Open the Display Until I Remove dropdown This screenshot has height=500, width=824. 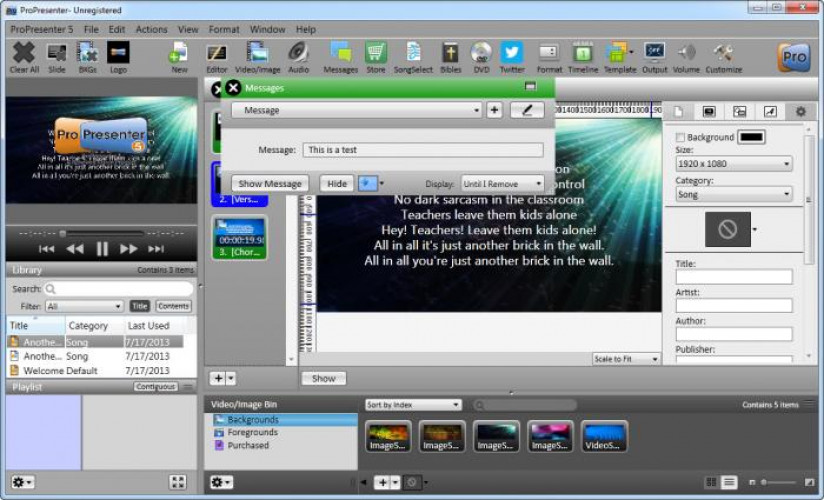coord(502,184)
